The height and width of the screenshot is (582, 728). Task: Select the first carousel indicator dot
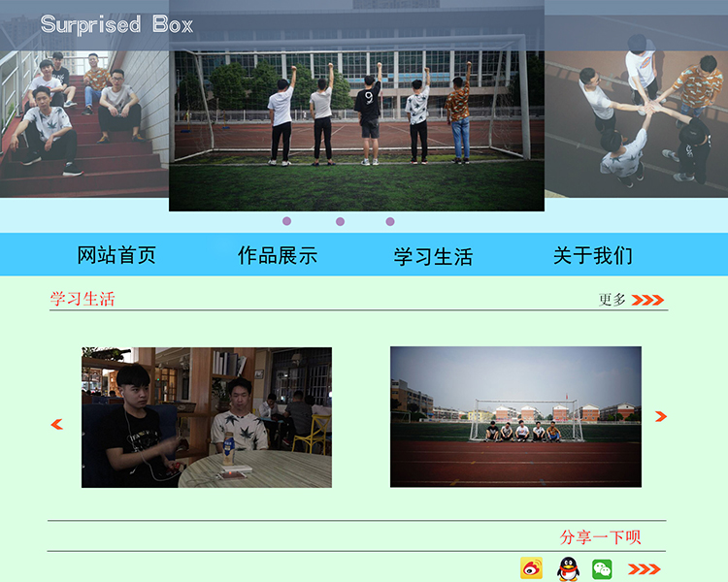click(287, 221)
